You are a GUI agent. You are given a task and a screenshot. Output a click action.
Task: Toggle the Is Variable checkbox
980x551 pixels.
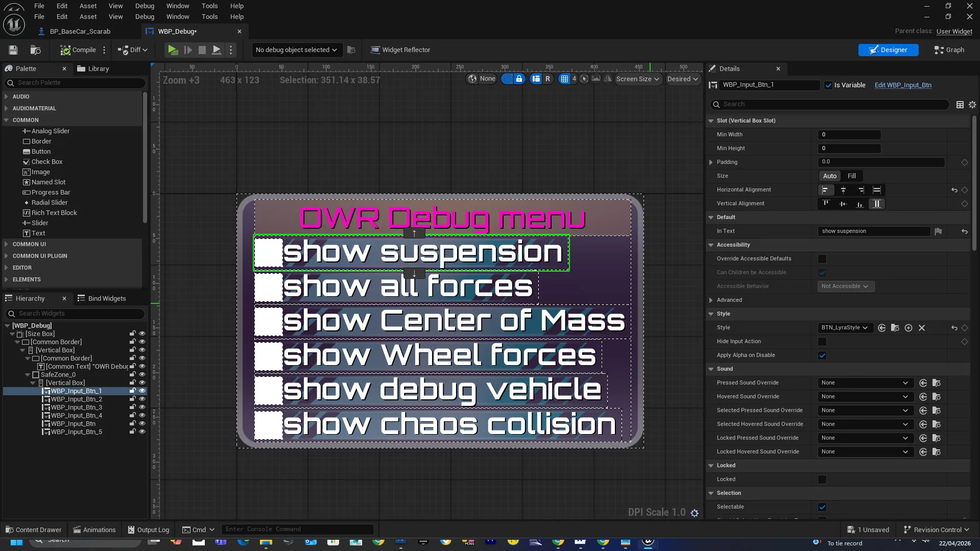pyautogui.click(x=828, y=85)
